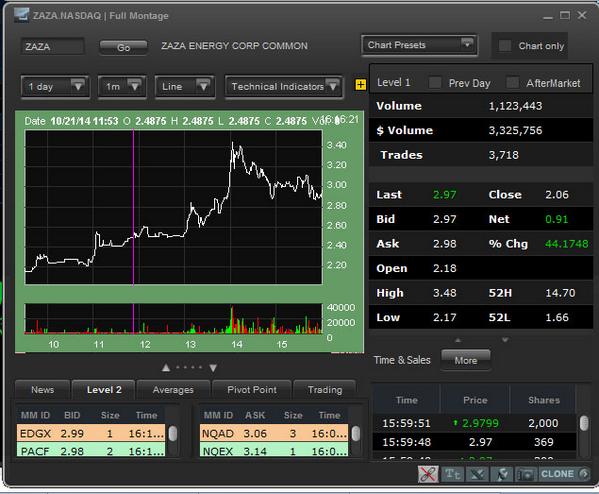Click the More button for Time & Sales
The image size is (599, 494).
click(x=466, y=360)
